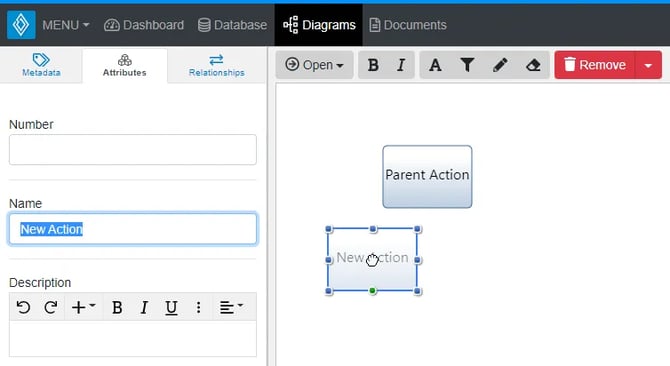Toggle bold in diagram toolbar

[373, 65]
